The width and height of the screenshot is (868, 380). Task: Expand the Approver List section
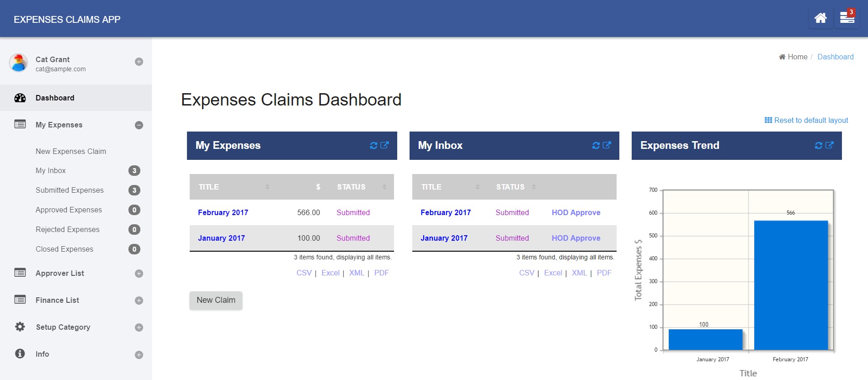[x=139, y=274]
